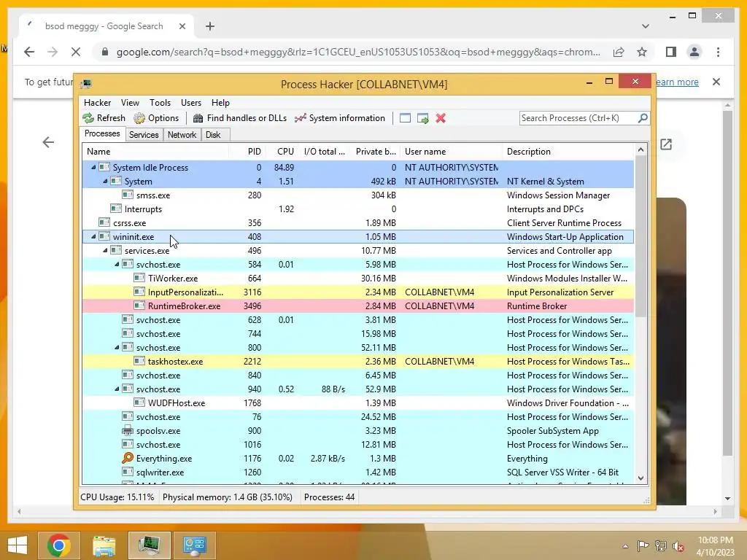Viewport: 747px width, 560px height.
Task: Sort by the Name column header
Action: (x=155, y=152)
